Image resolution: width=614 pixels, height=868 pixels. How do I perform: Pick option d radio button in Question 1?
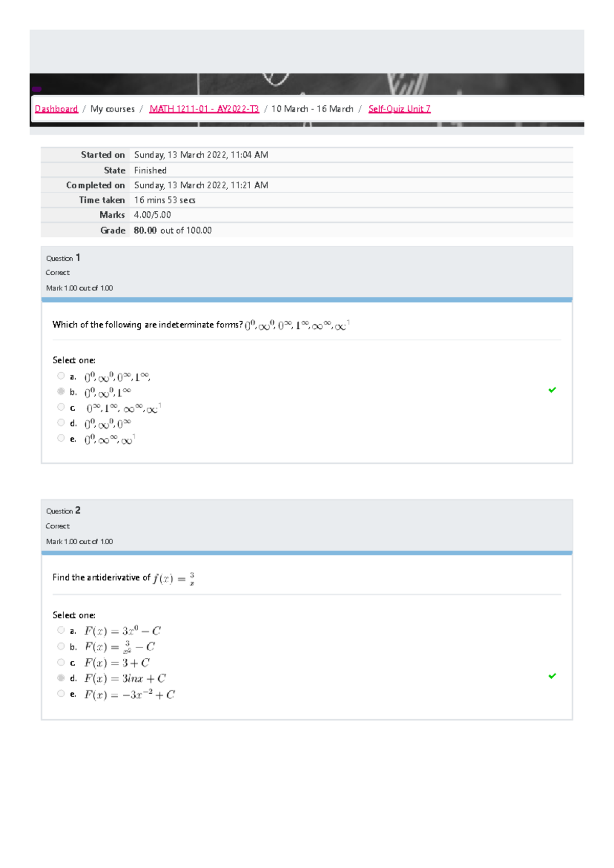click(x=61, y=422)
